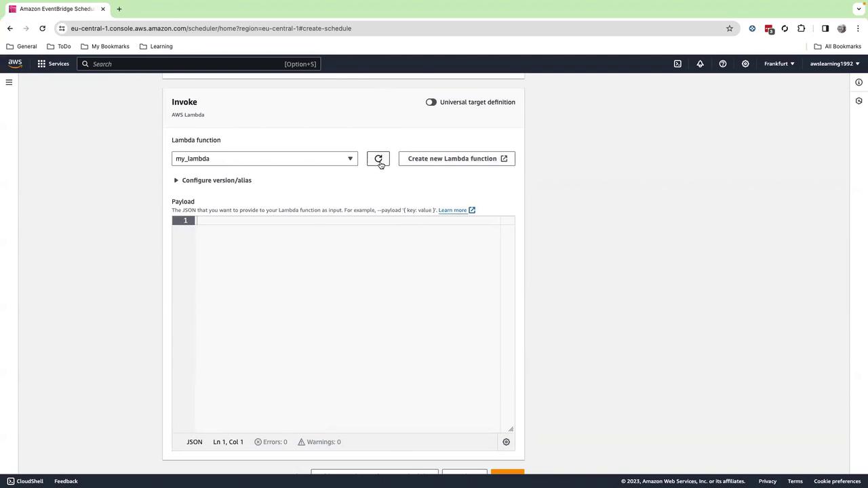Open the AWS console settings gear
868x488 pixels.
745,64
